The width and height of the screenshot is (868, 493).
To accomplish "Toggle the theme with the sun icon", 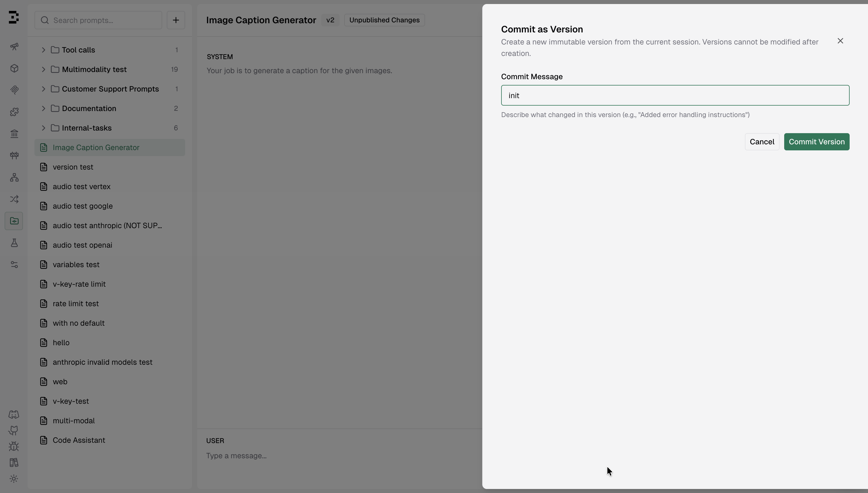I will tap(14, 478).
